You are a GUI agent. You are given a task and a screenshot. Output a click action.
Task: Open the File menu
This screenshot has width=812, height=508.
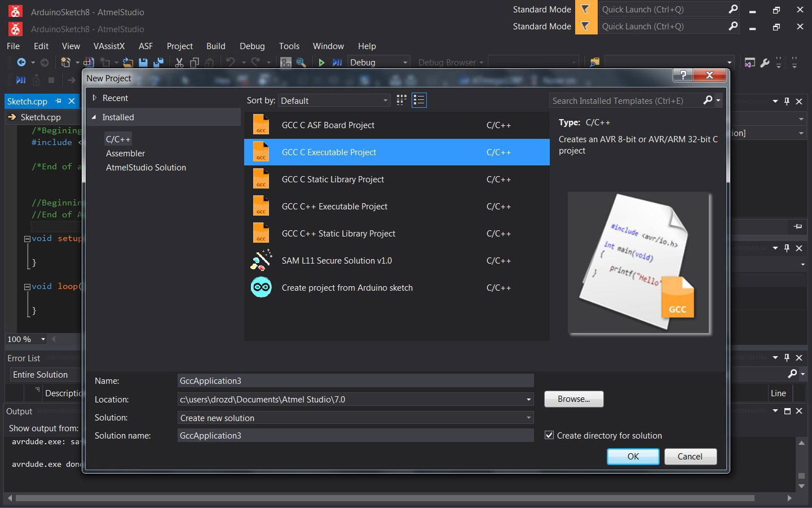click(13, 46)
